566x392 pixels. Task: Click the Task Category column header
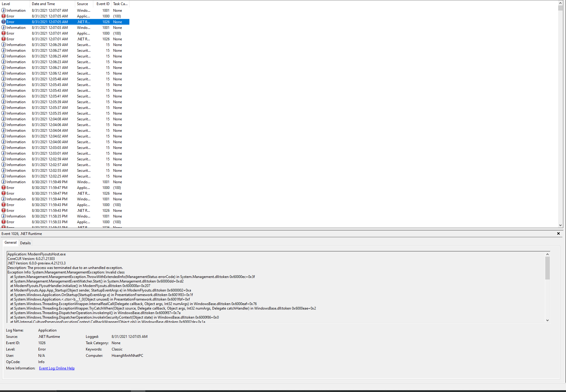pos(120,4)
